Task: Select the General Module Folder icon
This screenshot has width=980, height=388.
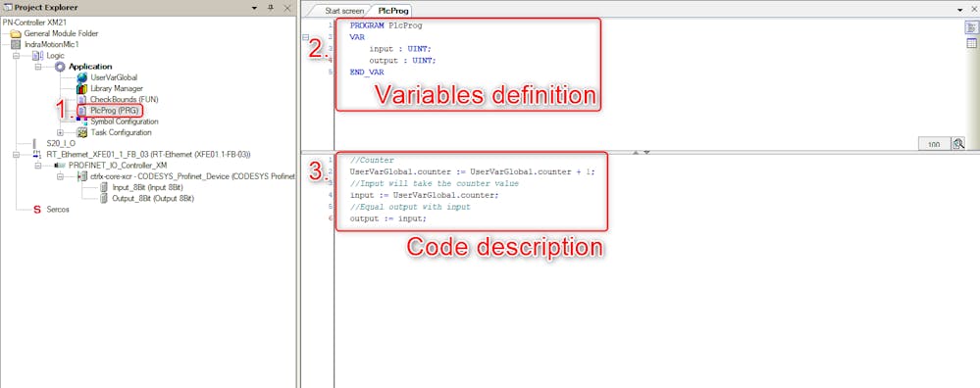Action: [16, 33]
